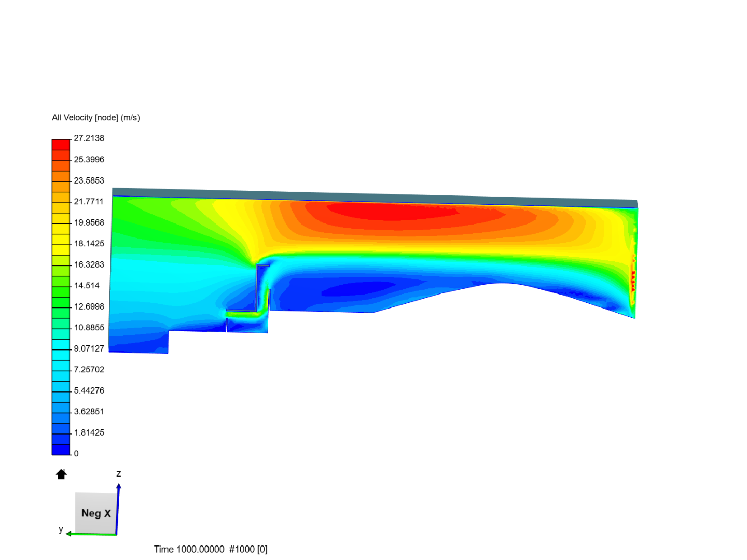
Task: Click the legend value 14.514
Action: tap(87, 285)
